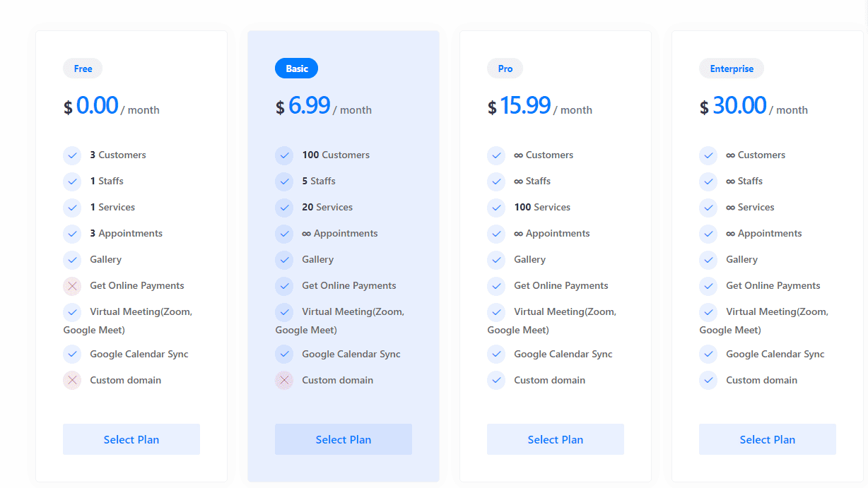
Task: Click the checkmark next to Enterprise's unlimited Appointments
Action: [708, 234]
